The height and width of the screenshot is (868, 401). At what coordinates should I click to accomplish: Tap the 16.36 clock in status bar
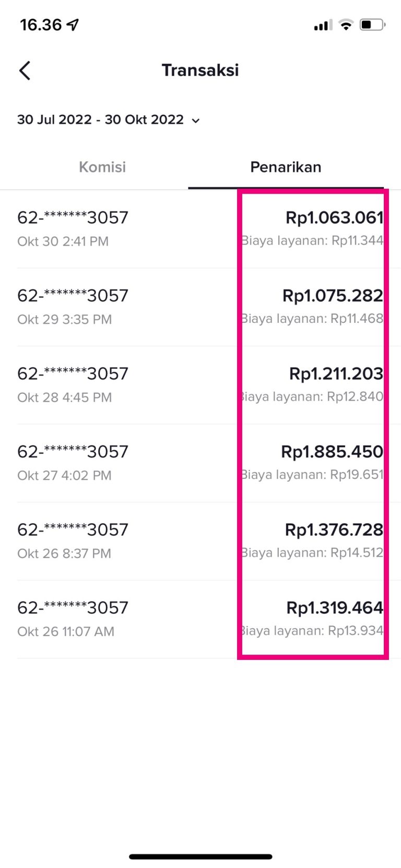pos(41,25)
